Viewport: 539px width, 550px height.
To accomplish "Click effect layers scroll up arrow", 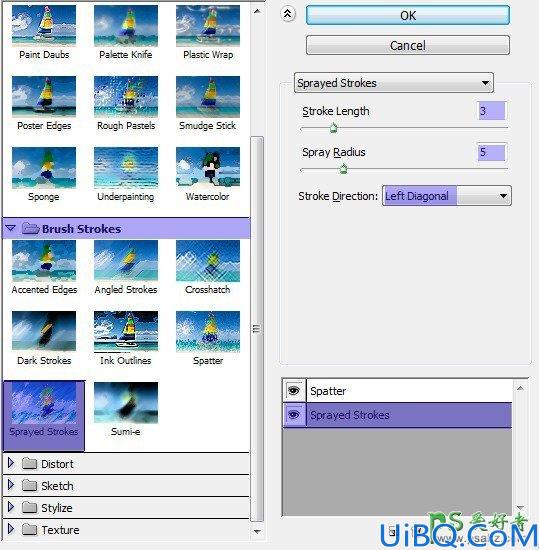I will coord(520,388).
